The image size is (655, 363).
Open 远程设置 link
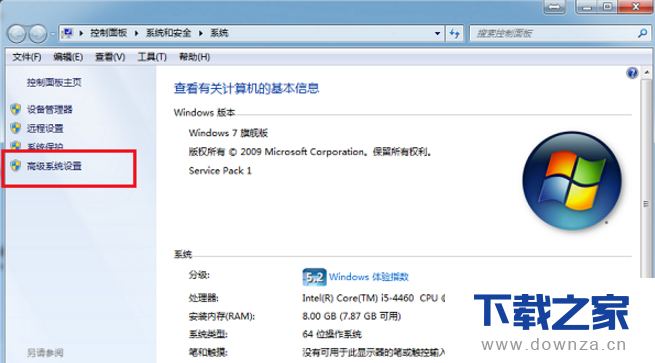(45, 128)
